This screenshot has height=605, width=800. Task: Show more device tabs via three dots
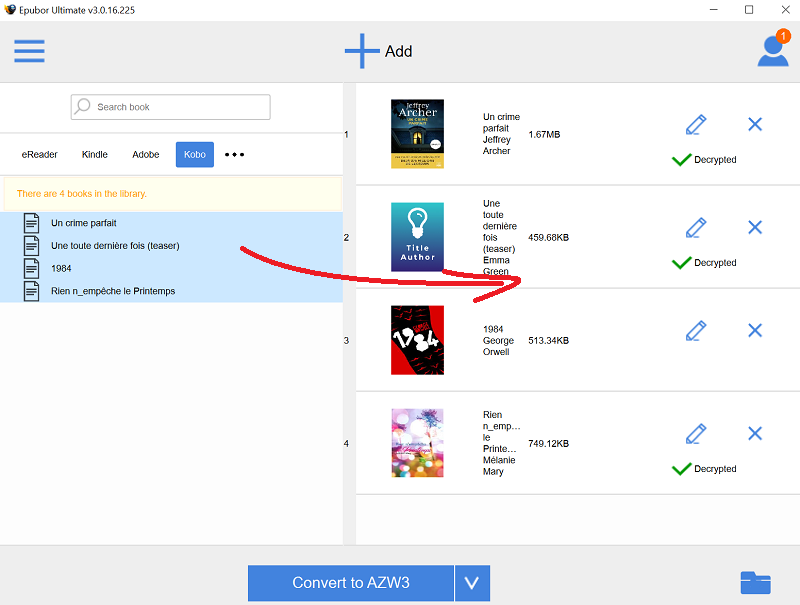tap(234, 155)
